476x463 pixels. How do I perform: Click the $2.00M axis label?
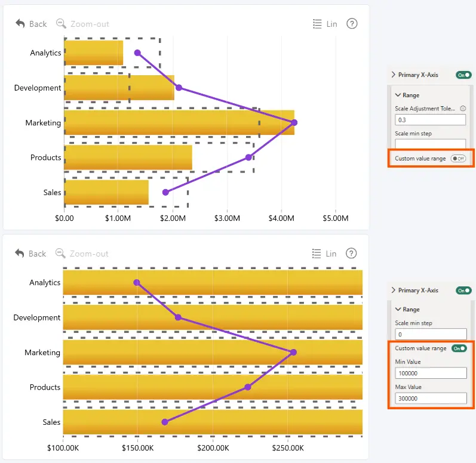click(173, 218)
